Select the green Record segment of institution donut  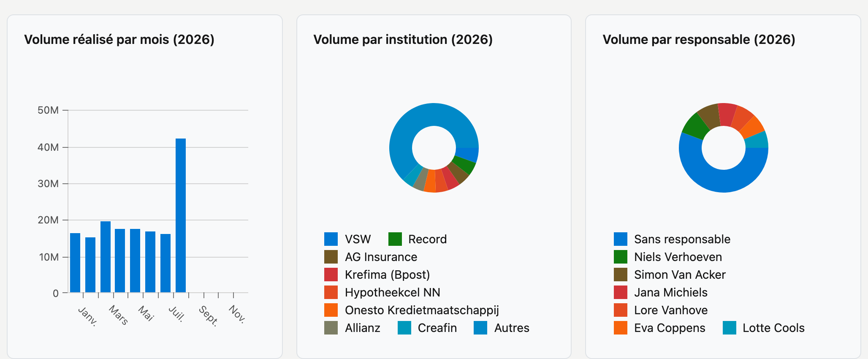pyautogui.click(x=464, y=165)
